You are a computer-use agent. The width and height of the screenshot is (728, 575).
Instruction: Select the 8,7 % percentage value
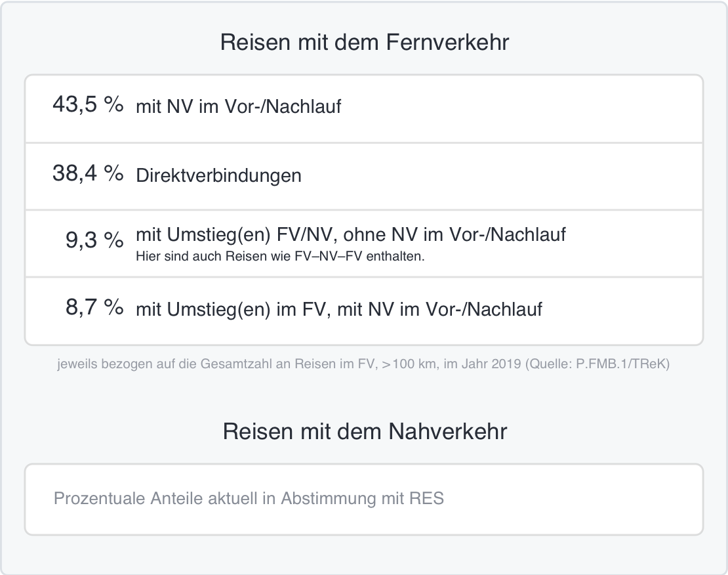(x=94, y=309)
